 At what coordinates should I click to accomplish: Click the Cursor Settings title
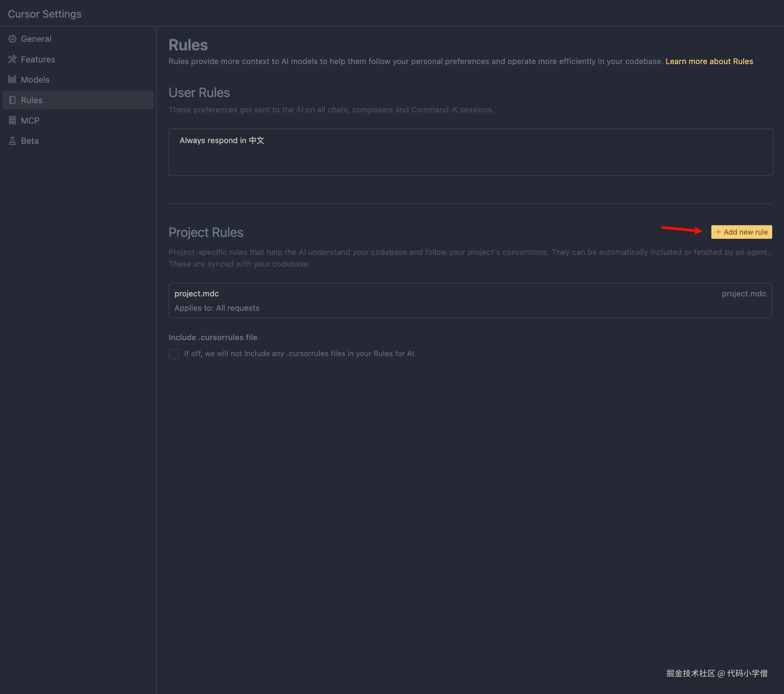(x=44, y=14)
